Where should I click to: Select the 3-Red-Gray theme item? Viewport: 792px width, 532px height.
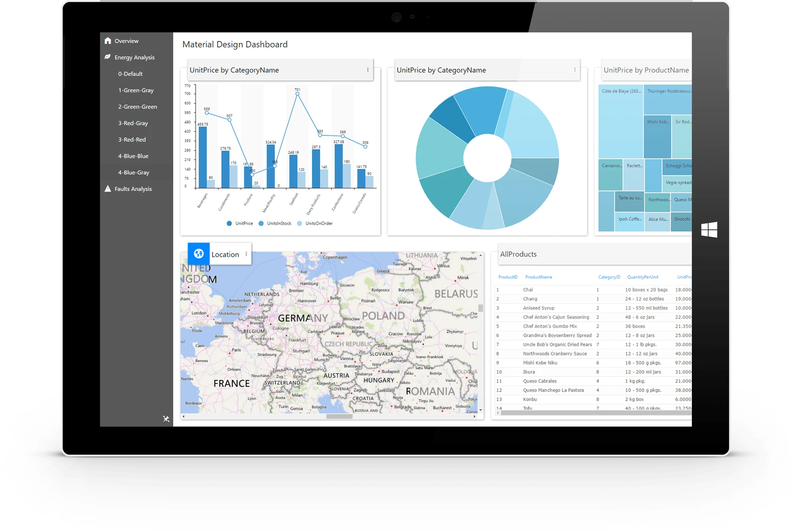133,123
